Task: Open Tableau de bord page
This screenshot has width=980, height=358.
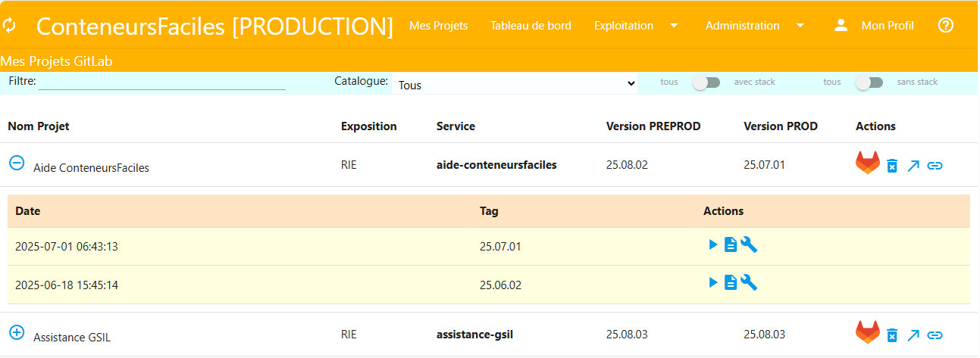Action: 531,26
